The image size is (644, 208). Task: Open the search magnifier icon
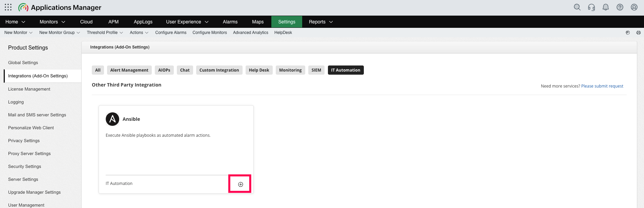577,7
